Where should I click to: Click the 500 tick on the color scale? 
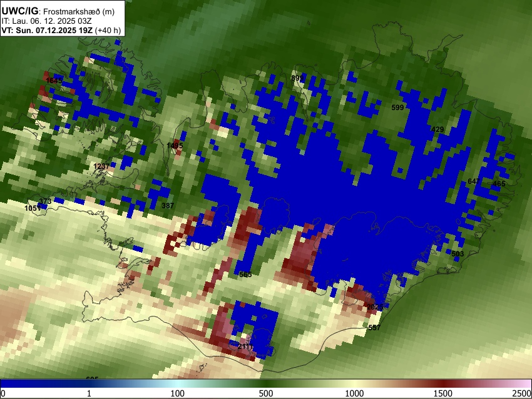point(265,393)
